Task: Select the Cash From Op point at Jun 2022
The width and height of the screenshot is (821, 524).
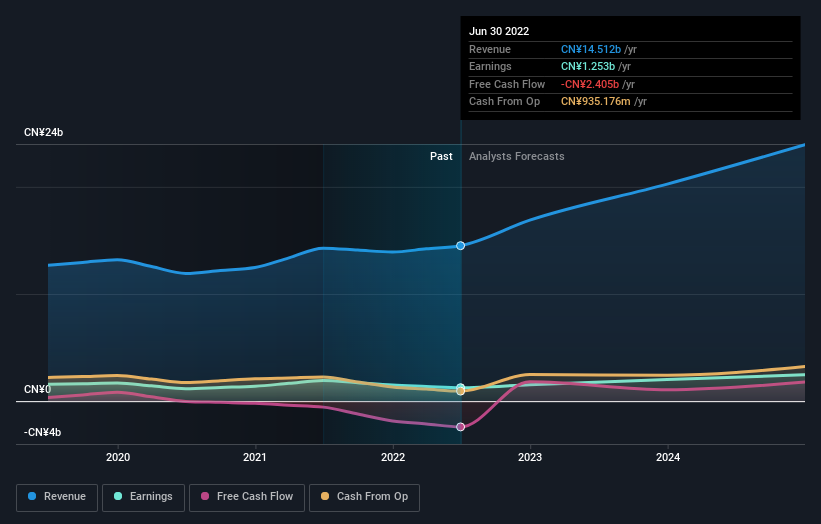Action: tap(460, 391)
